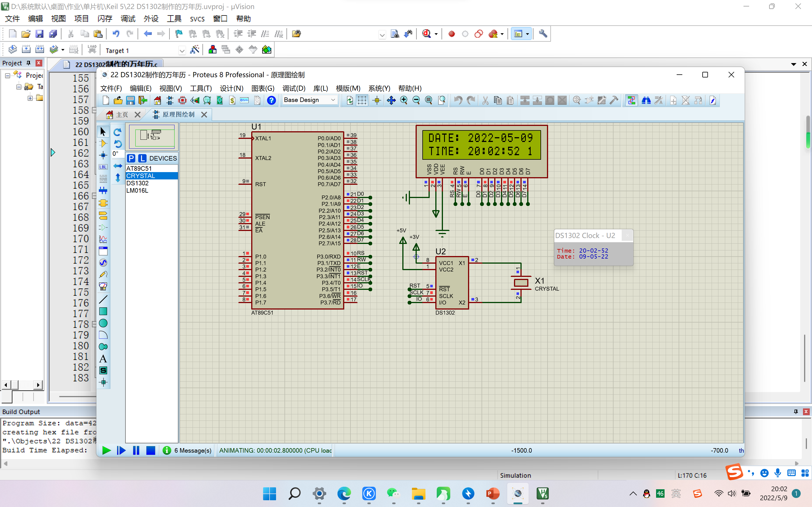Select DS1302 in devices list

(x=137, y=183)
